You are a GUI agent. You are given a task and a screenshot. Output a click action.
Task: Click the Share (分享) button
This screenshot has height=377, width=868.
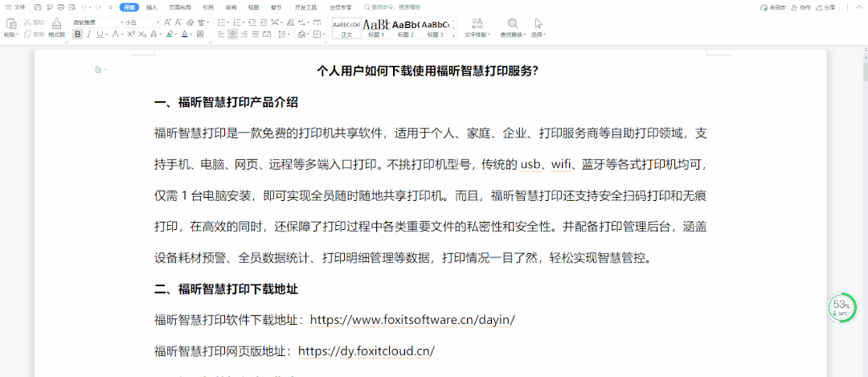click(x=826, y=7)
